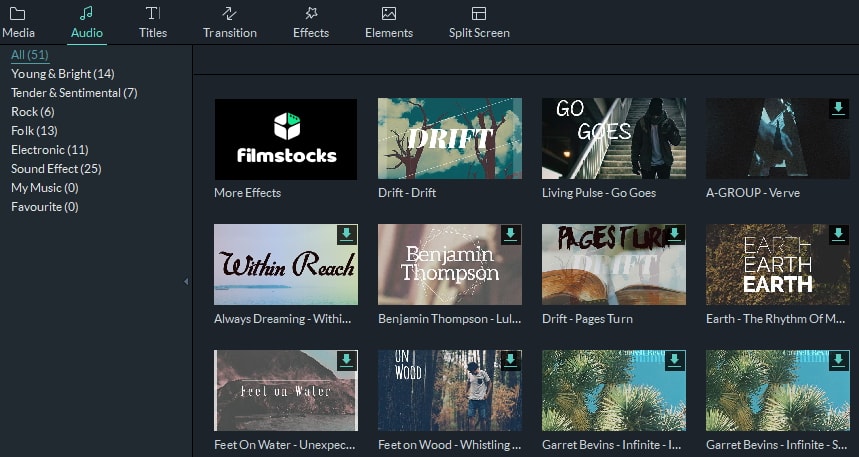Select the Within Reach thumbnail
The image size is (859, 457).
pos(285,265)
